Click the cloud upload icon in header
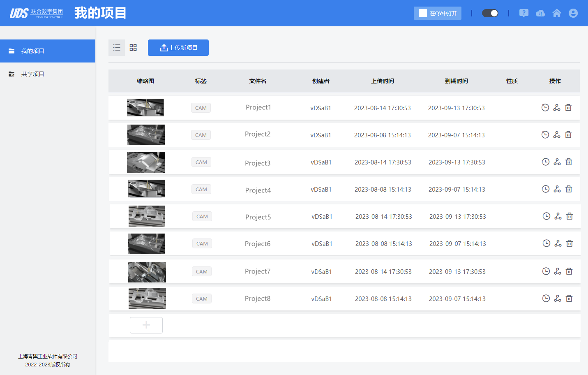The image size is (588, 375). coord(540,13)
